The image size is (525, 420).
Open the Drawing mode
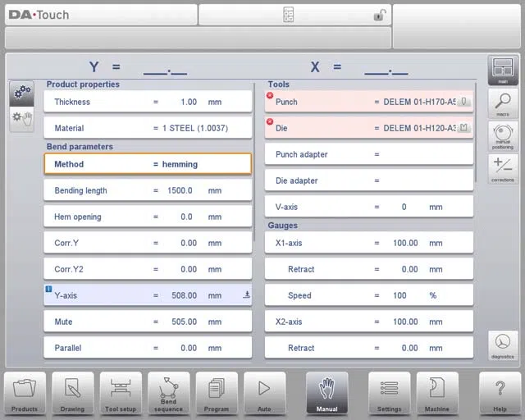pos(73,394)
